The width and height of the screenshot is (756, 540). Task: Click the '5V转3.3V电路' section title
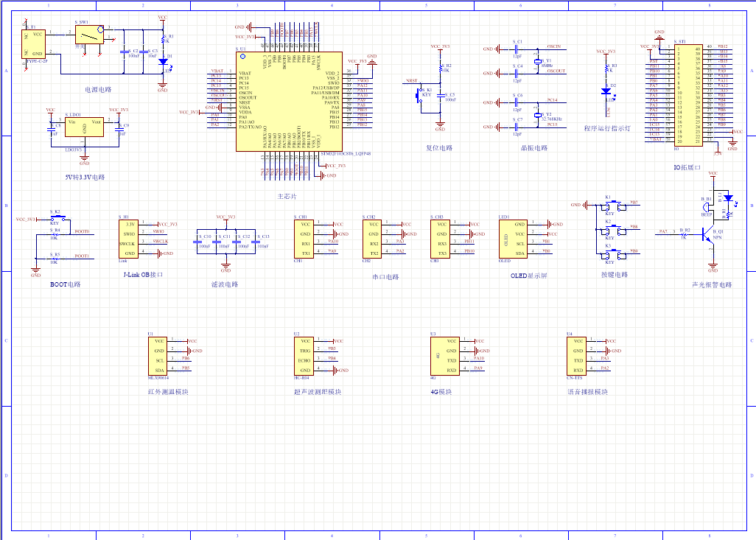click(85, 177)
